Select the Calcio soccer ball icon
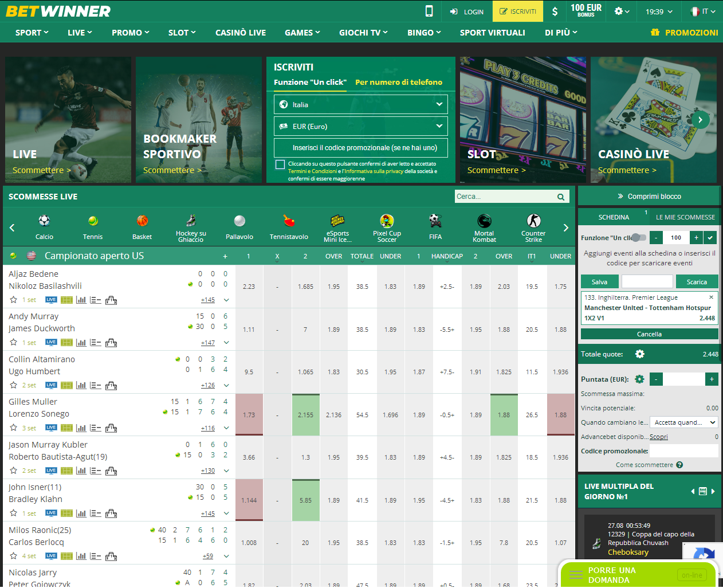Viewport: 723px width, 588px height. [x=44, y=221]
